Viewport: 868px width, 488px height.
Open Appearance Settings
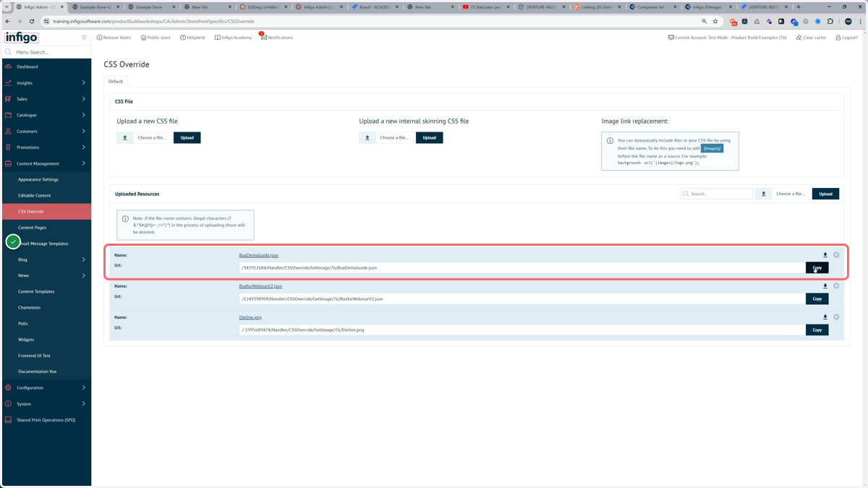38,179
